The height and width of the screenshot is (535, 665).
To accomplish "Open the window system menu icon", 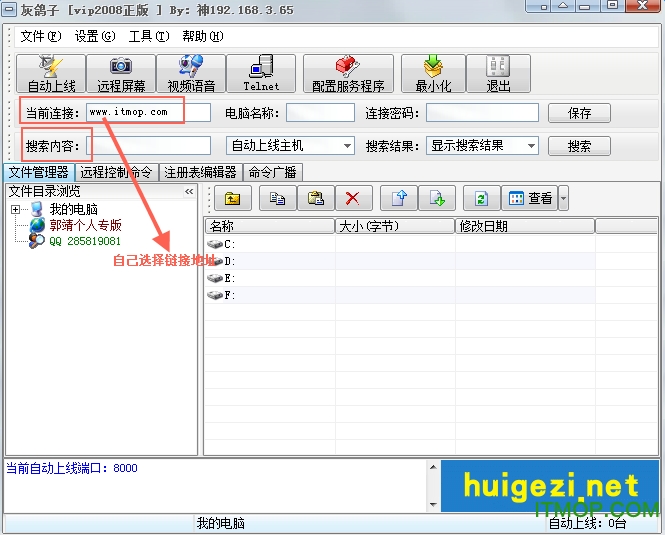I will tap(9, 9).
